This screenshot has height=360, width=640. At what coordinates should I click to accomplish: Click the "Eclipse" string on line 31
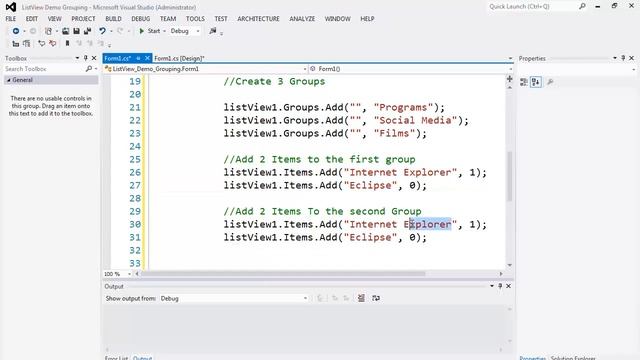370,238
